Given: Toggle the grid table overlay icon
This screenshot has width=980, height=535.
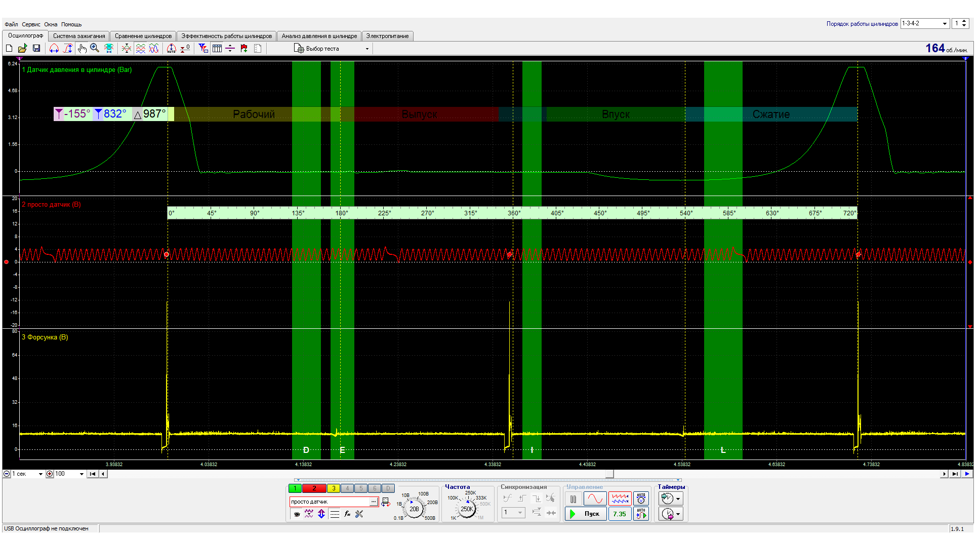Looking at the screenshot, I should 217,48.
